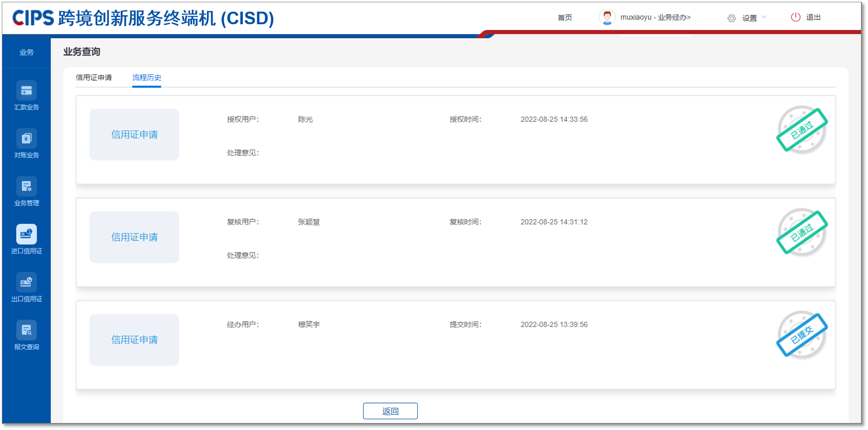Click the settings gear icon

(x=731, y=18)
